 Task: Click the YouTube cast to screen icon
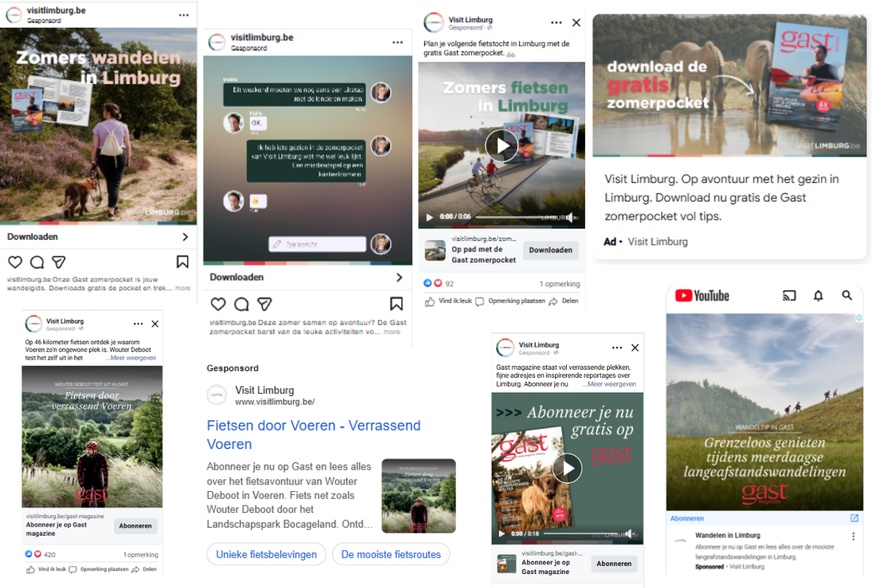point(789,295)
